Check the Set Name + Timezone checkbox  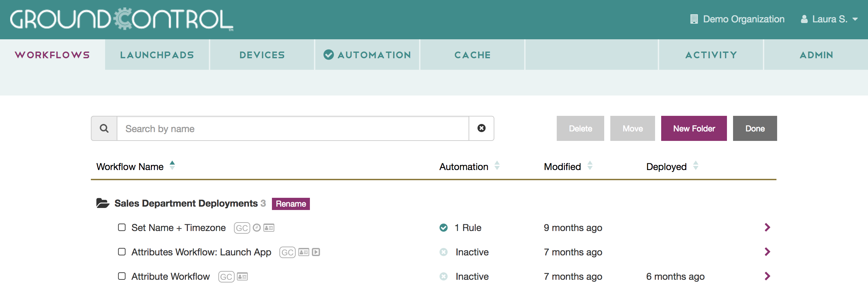[122, 227]
